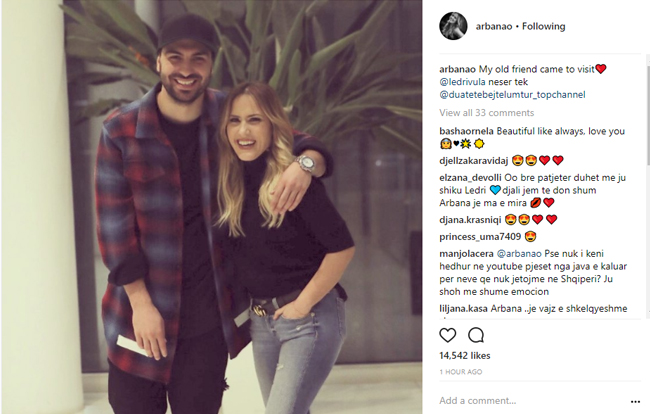Open the 1 HOUR AGO timestamp link
650x414 pixels.
(x=461, y=372)
